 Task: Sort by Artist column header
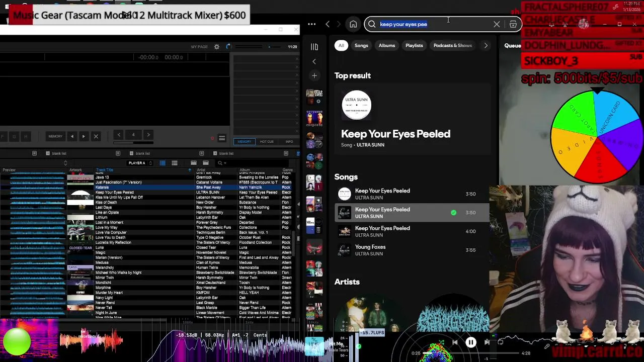(x=201, y=170)
